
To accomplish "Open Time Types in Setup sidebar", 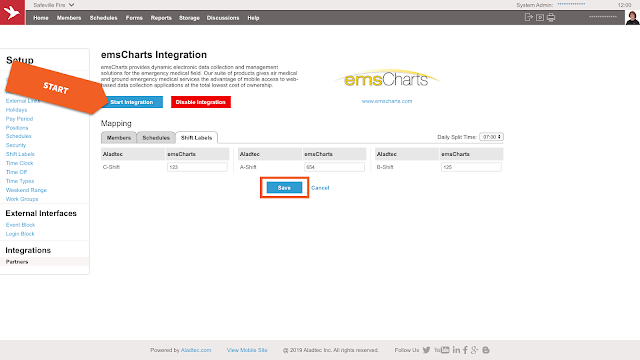I will 20,181.
